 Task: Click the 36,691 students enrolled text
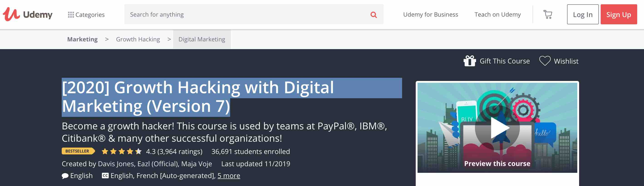(251, 151)
